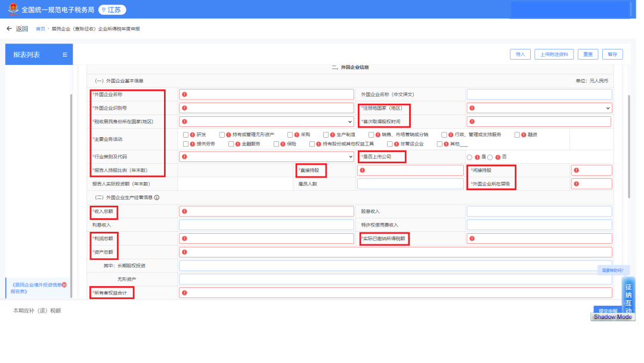Image resolution: width=644 pixels, height=363 pixels.
Task: Tick the 生产制造 checkbox
Action: tap(326, 135)
